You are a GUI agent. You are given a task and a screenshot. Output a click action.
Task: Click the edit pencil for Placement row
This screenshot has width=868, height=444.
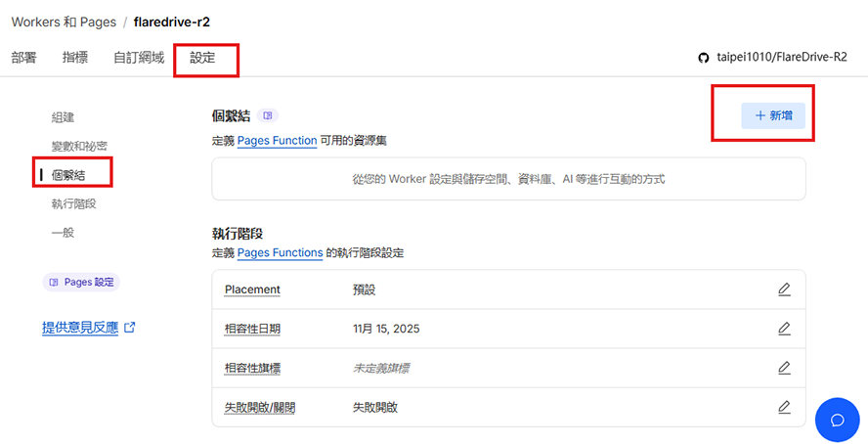coord(784,289)
